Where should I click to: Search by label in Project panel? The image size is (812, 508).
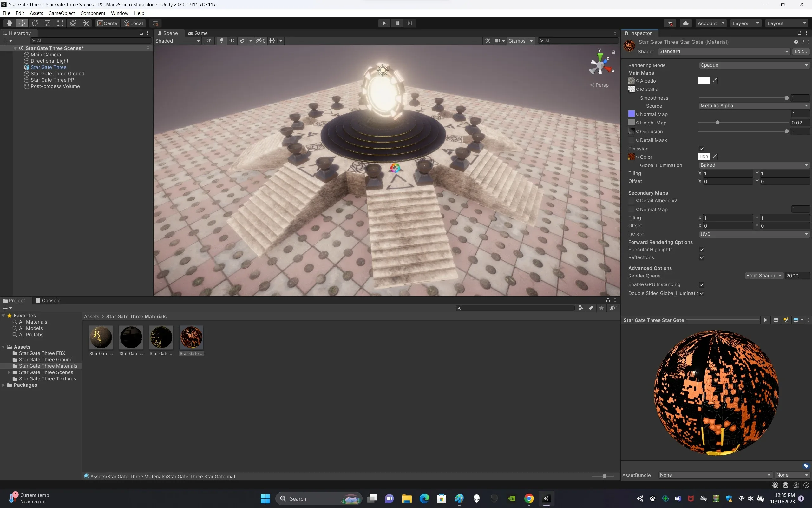pyautogui.click(x=591, y=308)
